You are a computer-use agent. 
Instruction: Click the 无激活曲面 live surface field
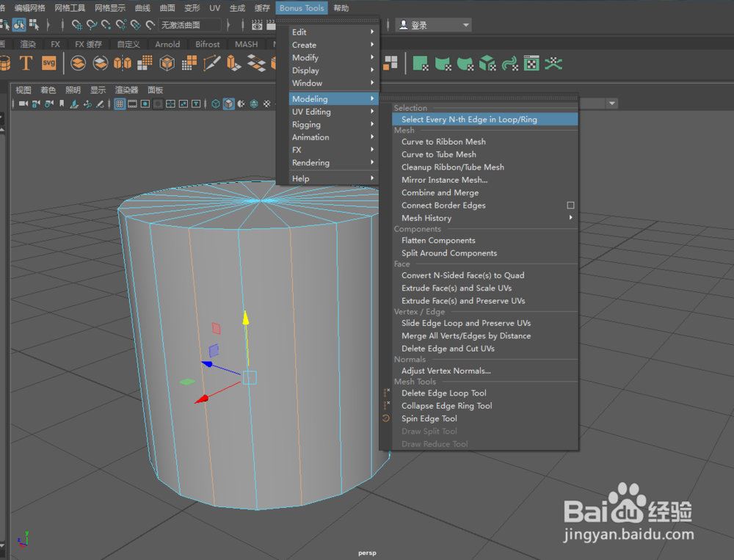coord(189,25)
